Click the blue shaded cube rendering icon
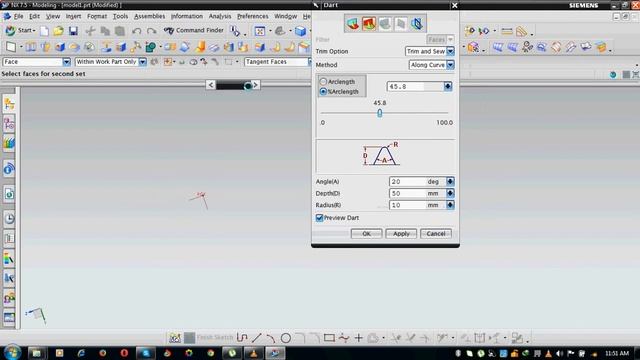 click(x=300, y=31)
